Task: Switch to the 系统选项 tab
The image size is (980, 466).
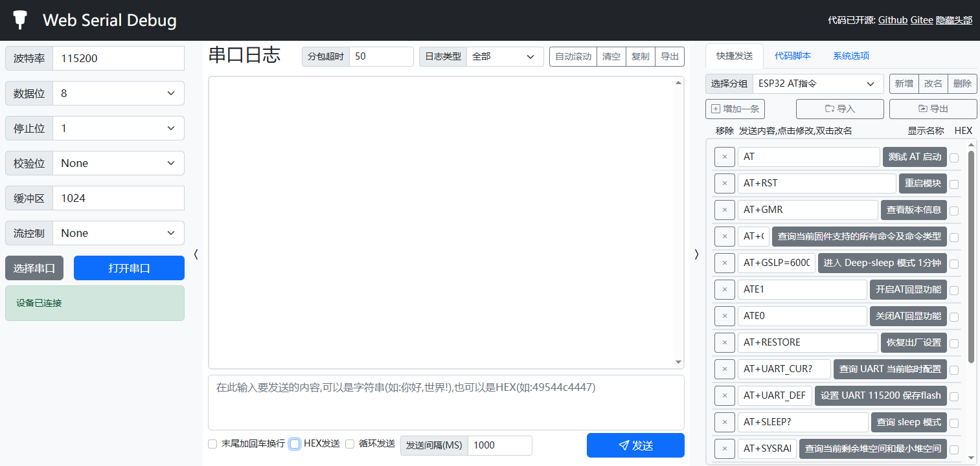Action: coord(851,56)
